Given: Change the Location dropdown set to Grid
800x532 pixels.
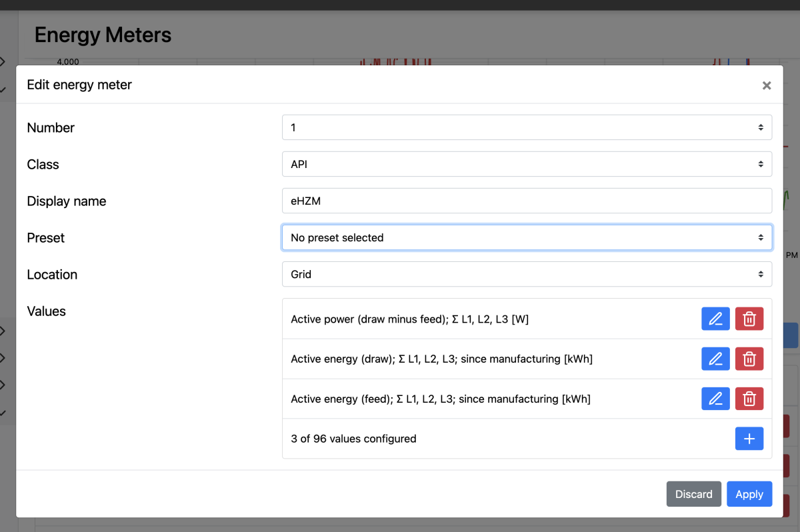Looking at the screenshot, I should click(x=527, y=274).
